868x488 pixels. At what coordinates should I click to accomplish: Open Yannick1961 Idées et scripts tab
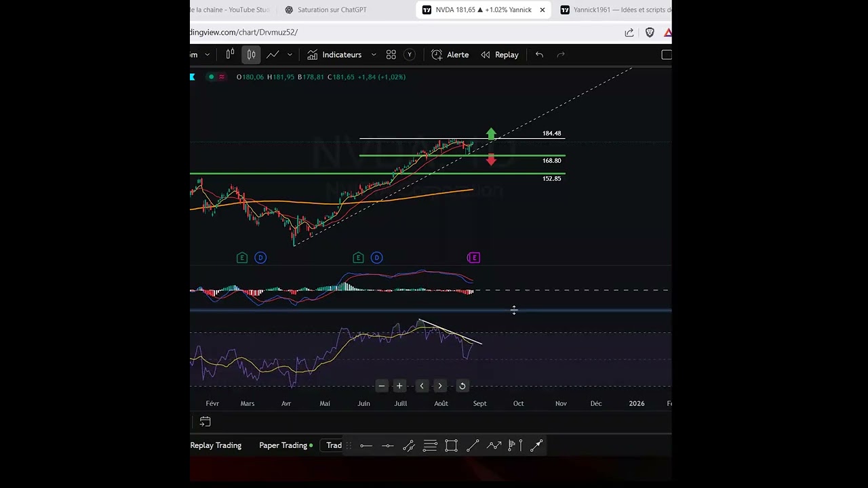616,9
